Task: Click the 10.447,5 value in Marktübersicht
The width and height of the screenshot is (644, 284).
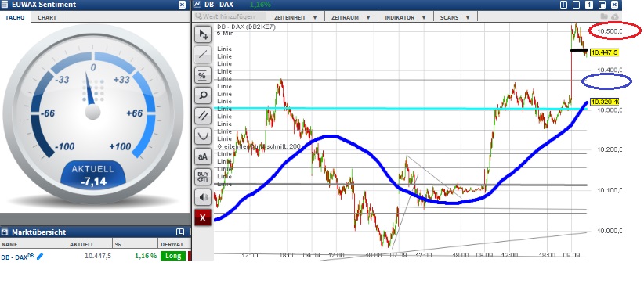Action: [x=98, y=256]
